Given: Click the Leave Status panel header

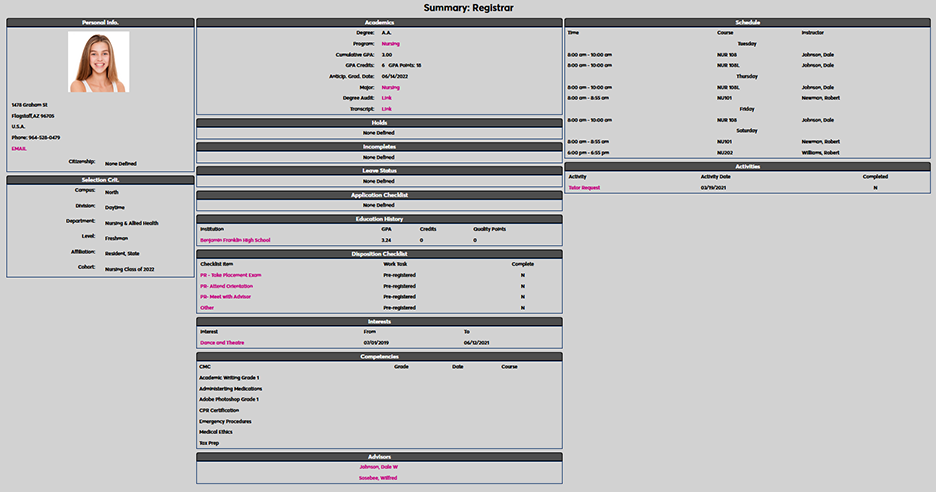Looking at the screenshot, I should pyautogui.click(x=379, y=170).
